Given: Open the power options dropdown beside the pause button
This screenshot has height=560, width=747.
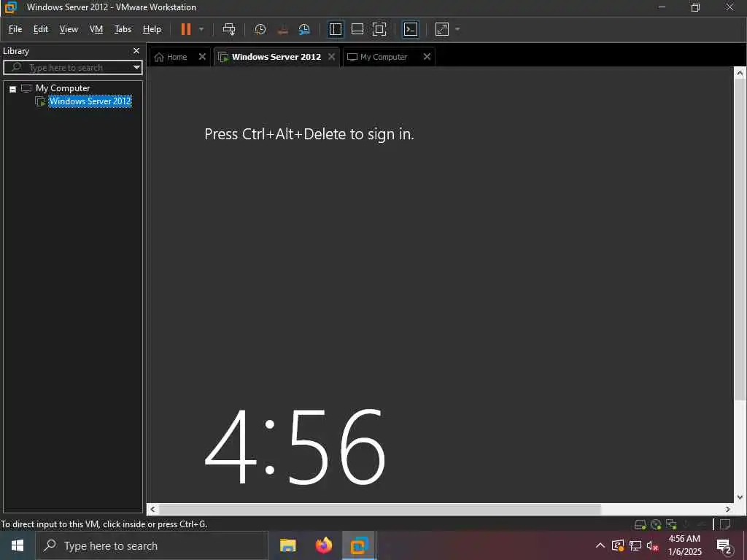Looking at the screenshot, I should (201, 29).
